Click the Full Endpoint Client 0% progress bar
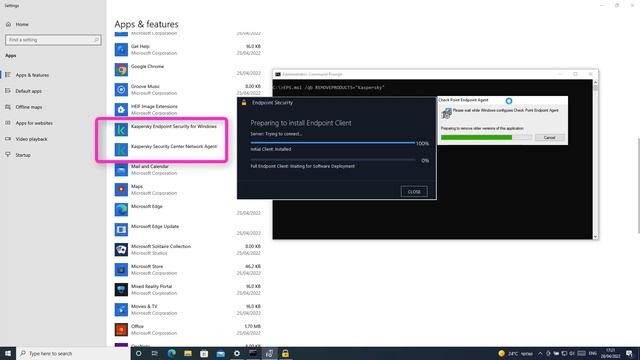 click(x=333, y=160)
